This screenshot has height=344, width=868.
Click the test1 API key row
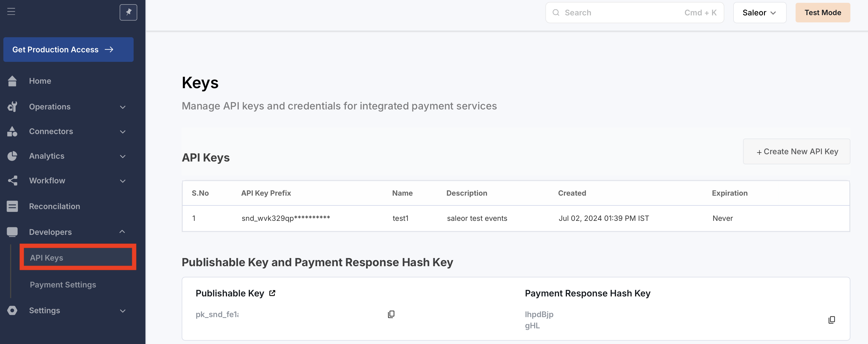point(400,218)
